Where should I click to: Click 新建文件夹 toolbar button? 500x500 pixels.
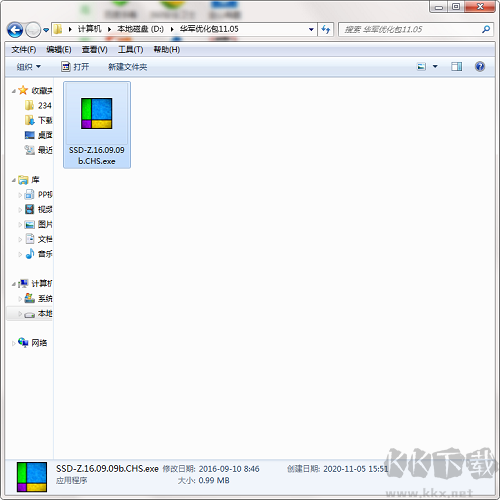pyautogui.click(x=127, y=67)
